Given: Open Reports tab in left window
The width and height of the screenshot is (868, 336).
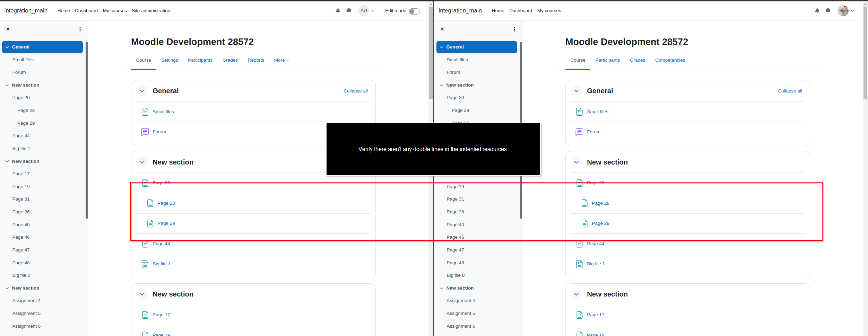Looking at the screenshot, I should (x=256, y=60).
